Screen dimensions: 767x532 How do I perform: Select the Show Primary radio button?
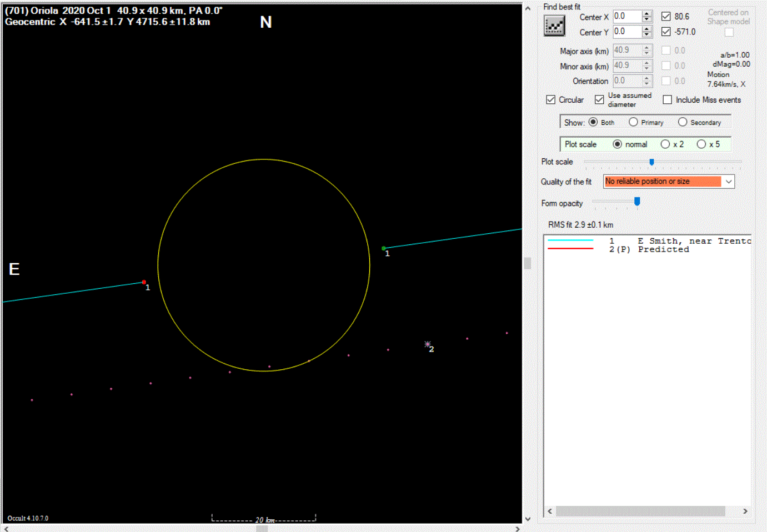click(633, 122)
